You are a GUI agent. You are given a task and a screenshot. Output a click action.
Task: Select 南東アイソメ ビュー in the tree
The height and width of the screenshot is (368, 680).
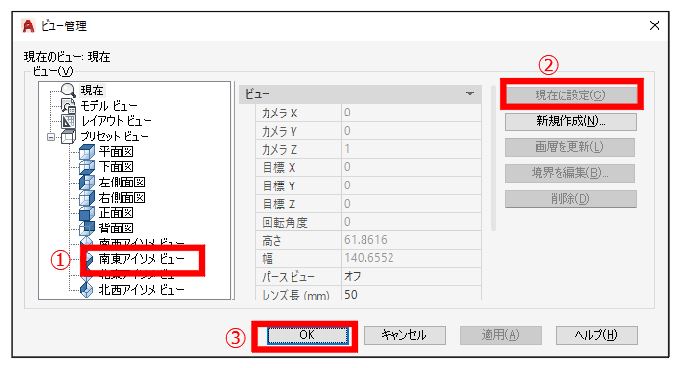point(141,259)
